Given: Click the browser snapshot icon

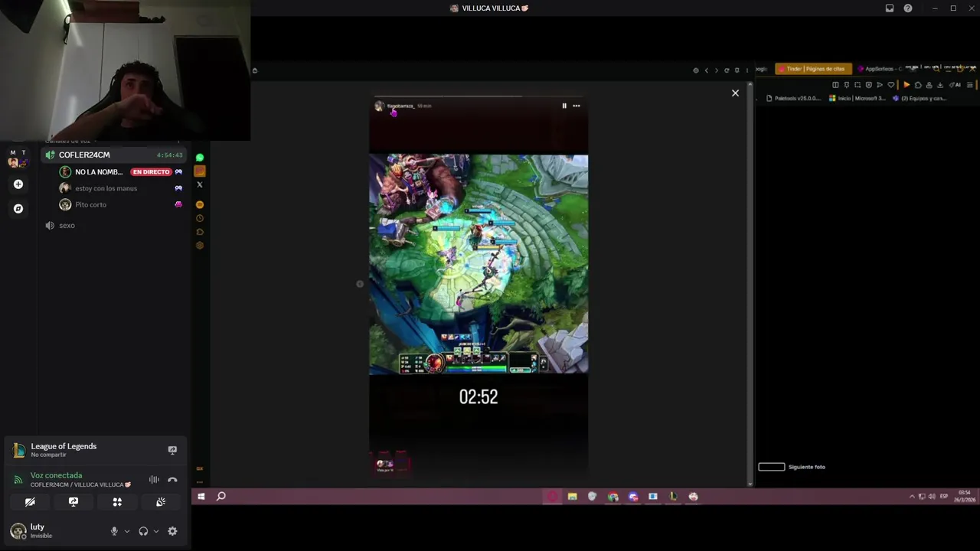Looking at the screenshot, I should (x=857, y=85).
